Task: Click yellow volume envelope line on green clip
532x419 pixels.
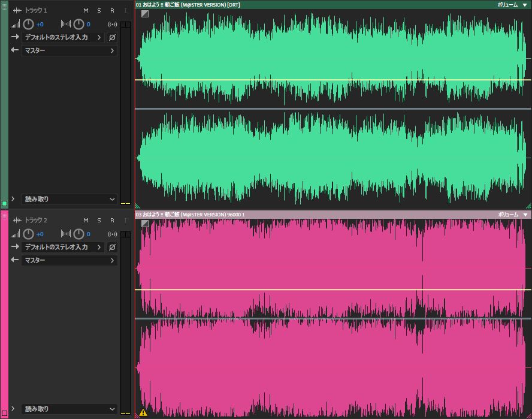Action: click(x=333, y=80)
